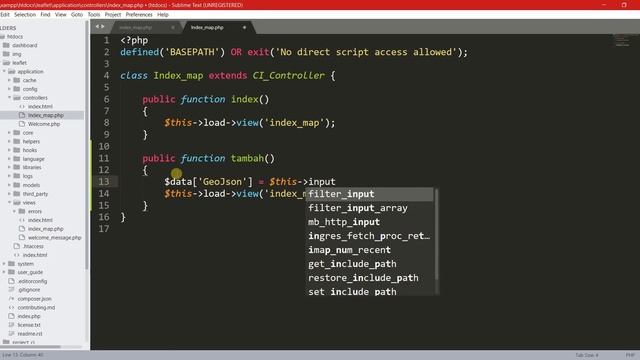Expand the core folder arrow
Screen dimensions: 640x360
(9, 133)
